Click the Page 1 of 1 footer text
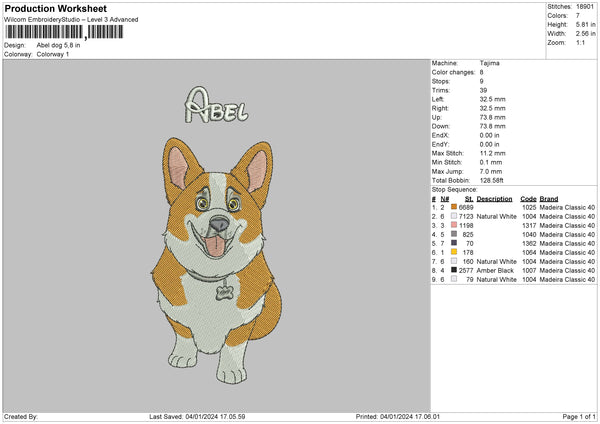 [575, 416]
